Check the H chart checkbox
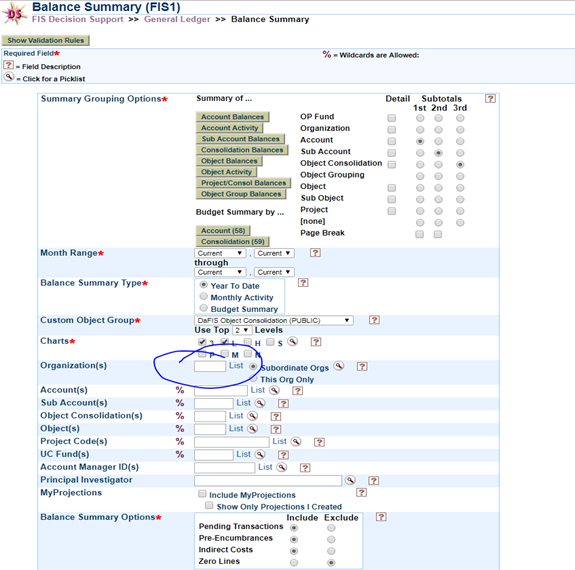The height and width of the screenshot is (570, 575). click(x=248, y=342)
